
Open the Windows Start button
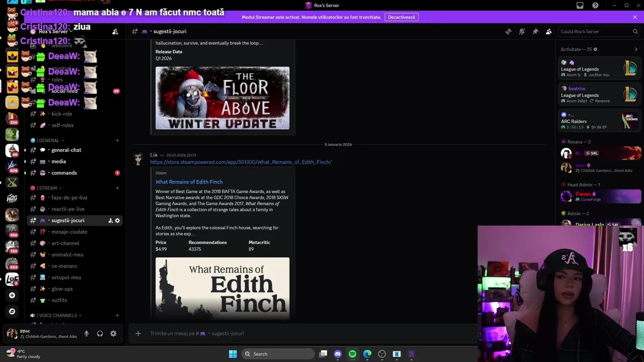[233, 354]
